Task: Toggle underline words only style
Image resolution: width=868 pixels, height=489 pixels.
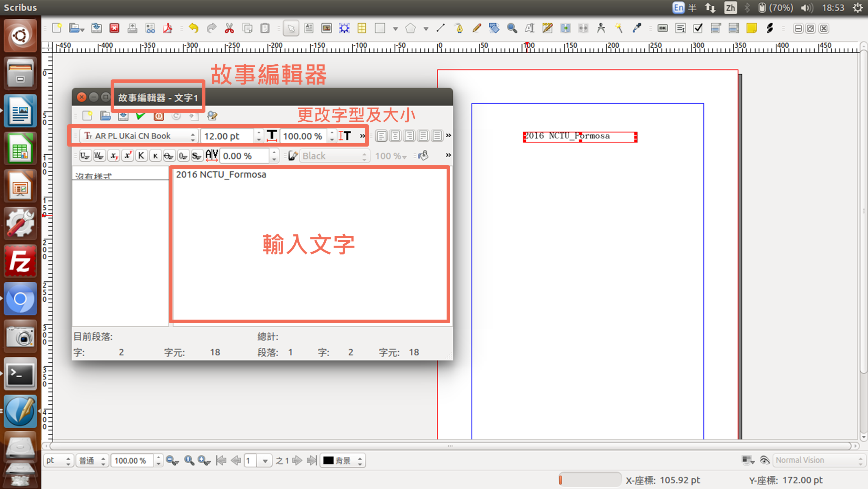Action: click(x=99, y=156)
